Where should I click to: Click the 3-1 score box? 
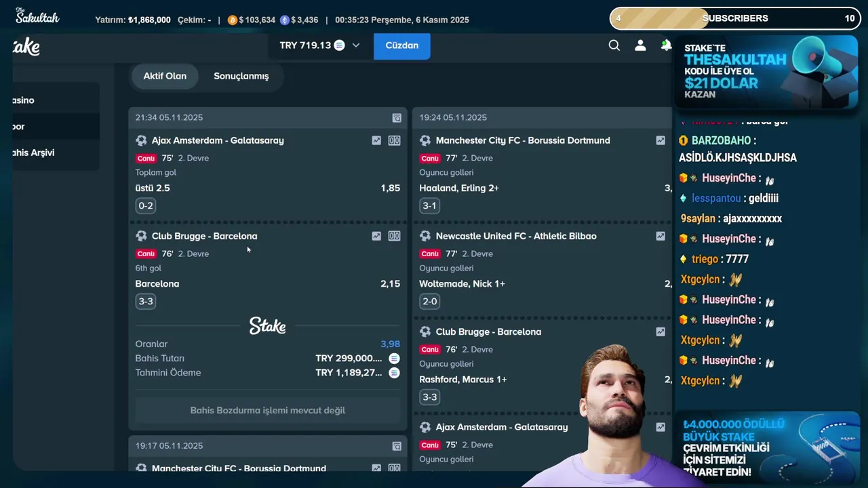(x=429, y=206)
